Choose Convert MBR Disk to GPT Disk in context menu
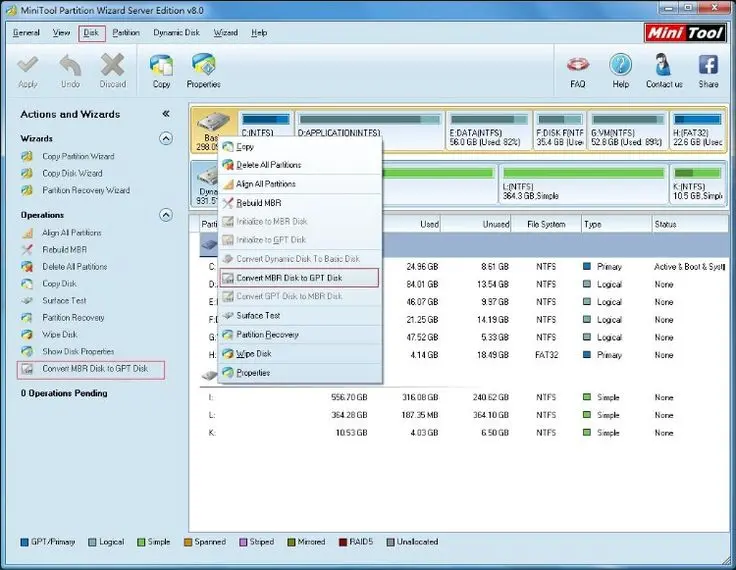Image resolution: width=736 pixels, height=570 pixels. [x=299, y=277]
